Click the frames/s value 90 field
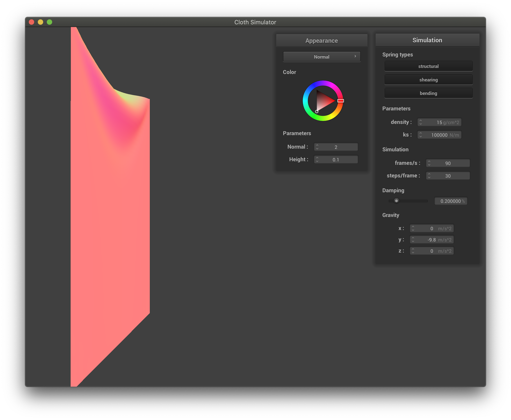 [448, 163]
